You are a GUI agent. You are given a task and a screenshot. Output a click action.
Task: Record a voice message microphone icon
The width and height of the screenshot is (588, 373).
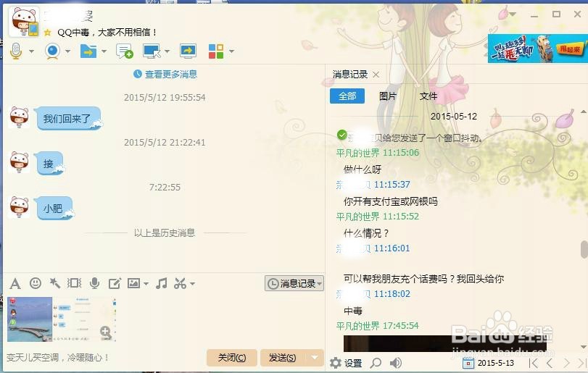coord(95,283)
